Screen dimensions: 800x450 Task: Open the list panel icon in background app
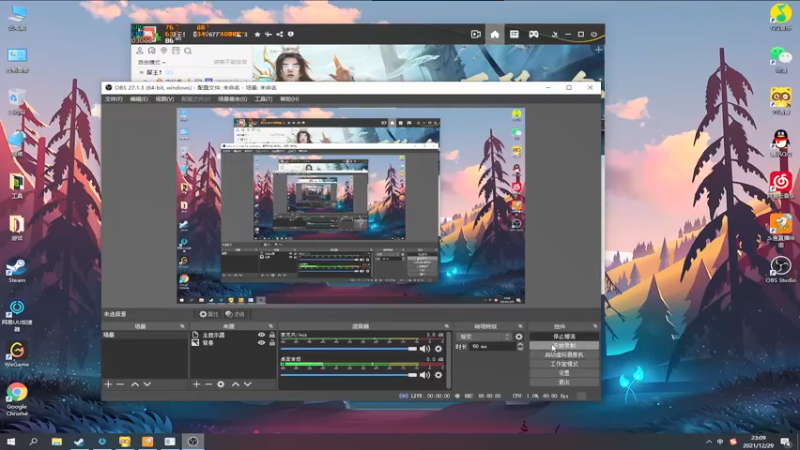[x=514, y=34]
